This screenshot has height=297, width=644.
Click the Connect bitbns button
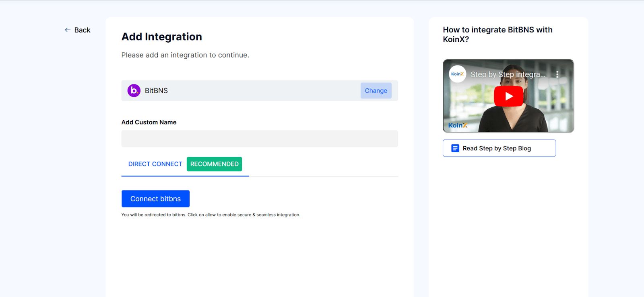(155, 199)
